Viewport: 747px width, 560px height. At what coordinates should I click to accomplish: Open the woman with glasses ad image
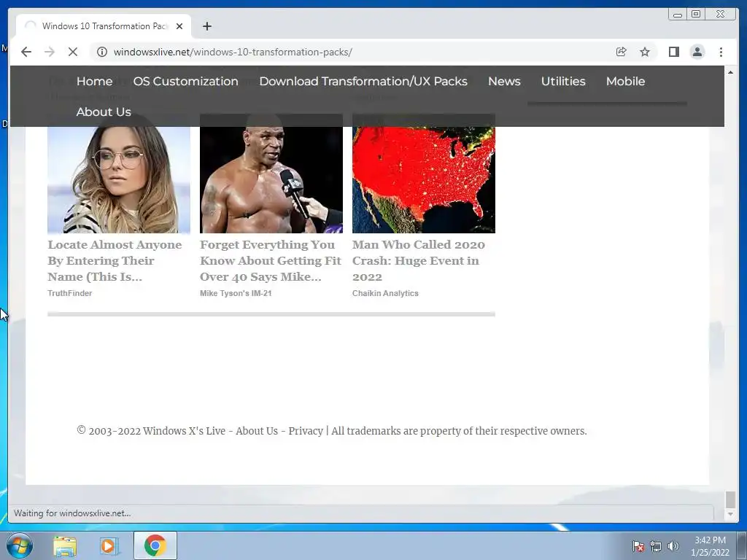point(119,180)
